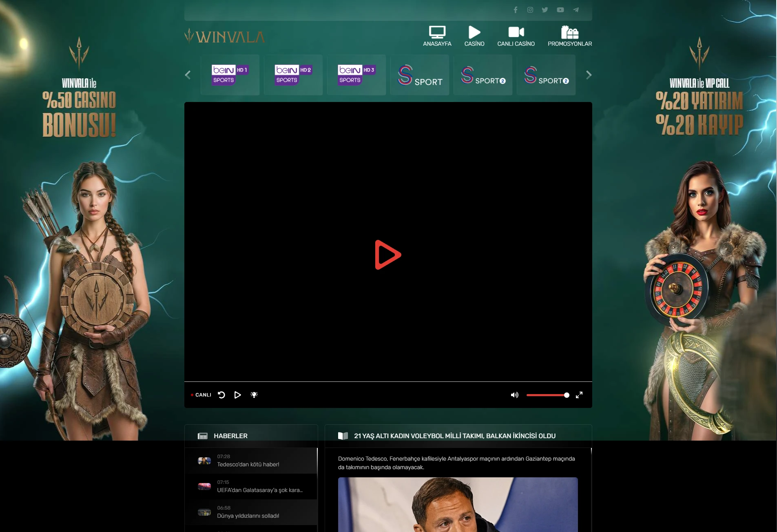Read the Domenico Tedesco article summary
777x532 pixels.
(x=456, y=463)
